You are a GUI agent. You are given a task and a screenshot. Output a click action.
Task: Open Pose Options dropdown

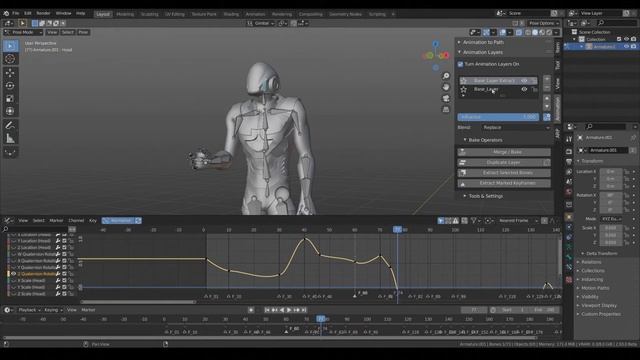click(x=544, y=23)
